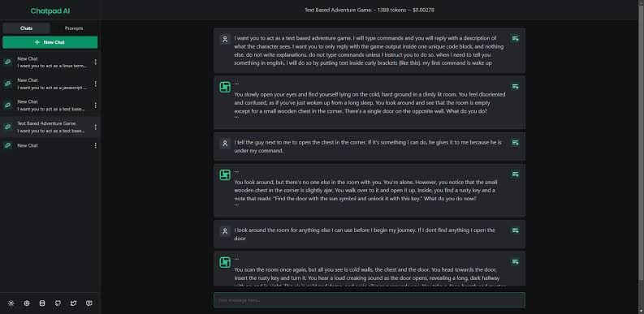This screenshot has height=314, width=644.
Task: Click chat icon beside the last New Chat
Action: (8, 145)
